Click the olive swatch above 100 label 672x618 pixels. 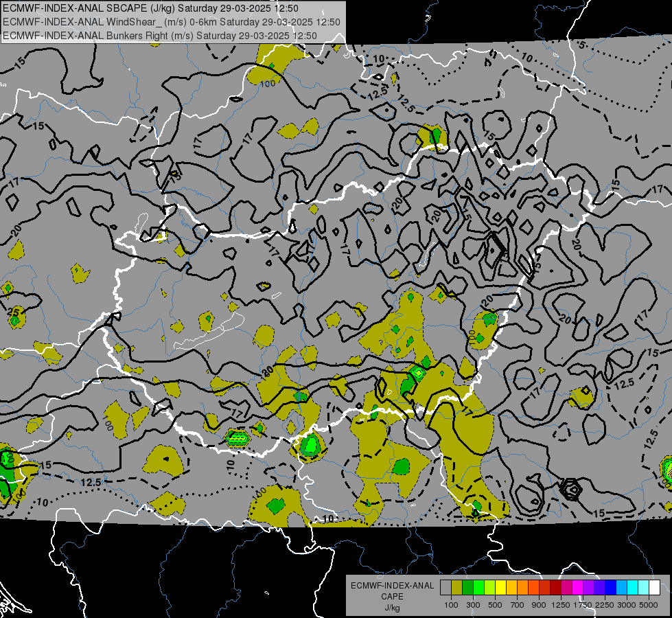tap(457, 588)
